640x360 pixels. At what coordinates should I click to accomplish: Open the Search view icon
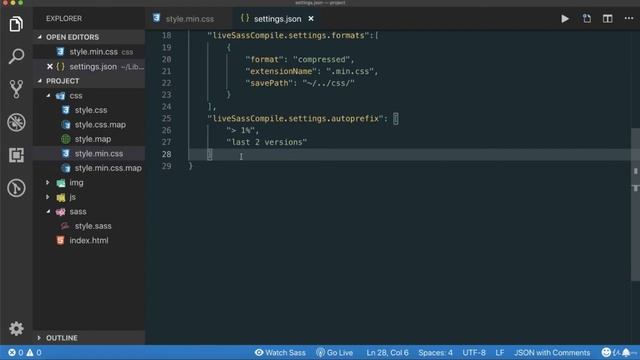pyautogui.click(x=16, y=56)
